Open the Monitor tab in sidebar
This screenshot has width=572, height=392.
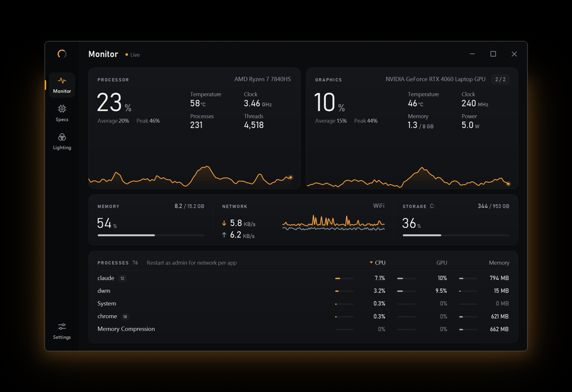[62, 85]
